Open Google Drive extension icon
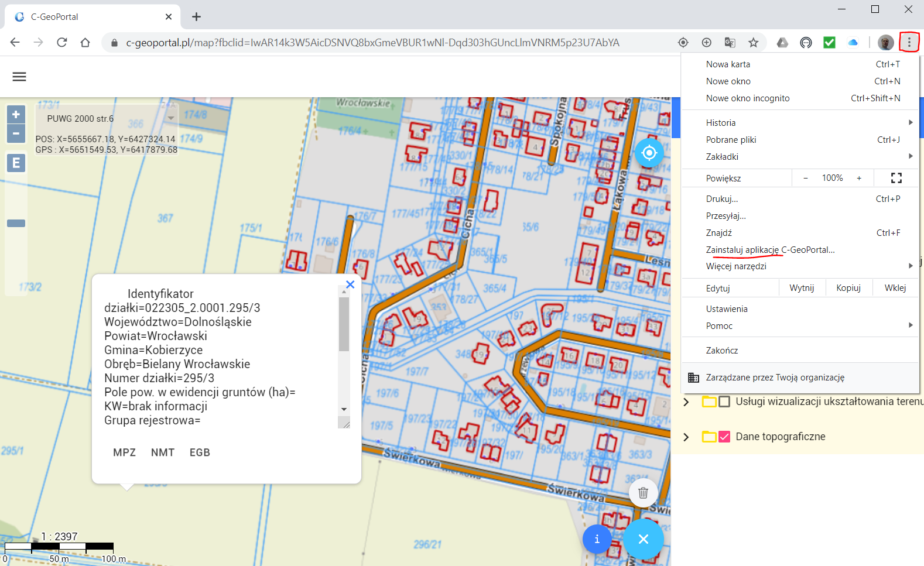The image size is (924, 566). tap(782, 42)
